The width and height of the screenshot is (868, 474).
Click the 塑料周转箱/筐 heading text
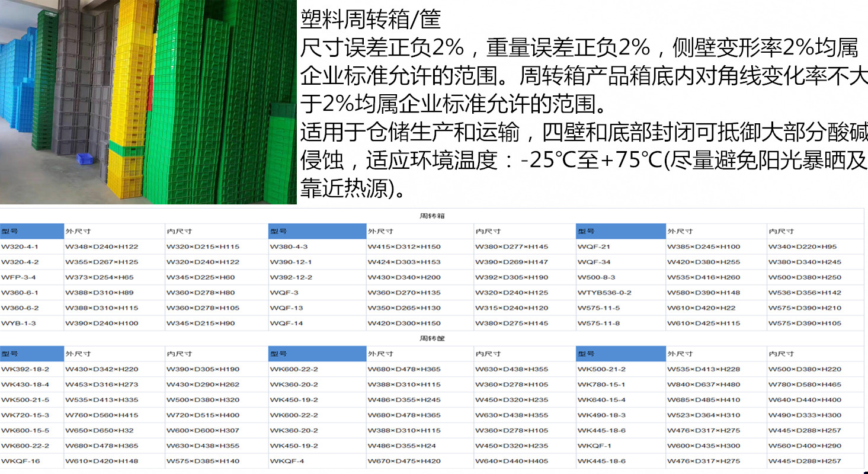tap(370, 20)
